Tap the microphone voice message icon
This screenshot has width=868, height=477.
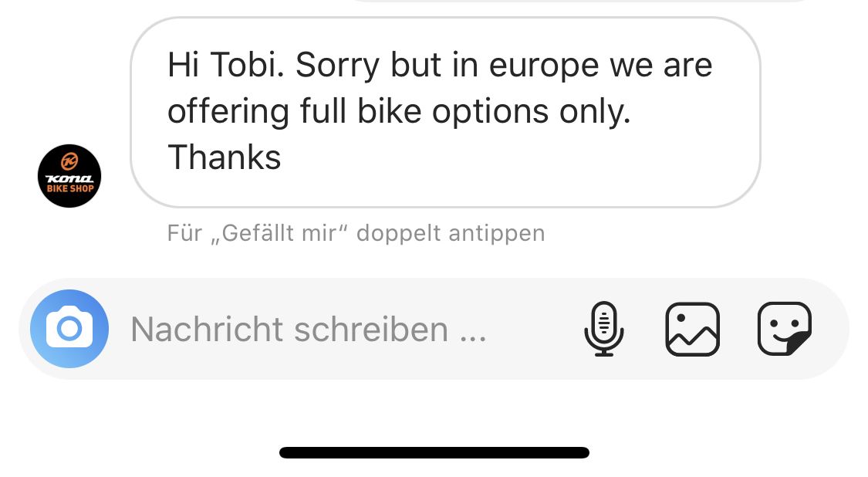604,329
